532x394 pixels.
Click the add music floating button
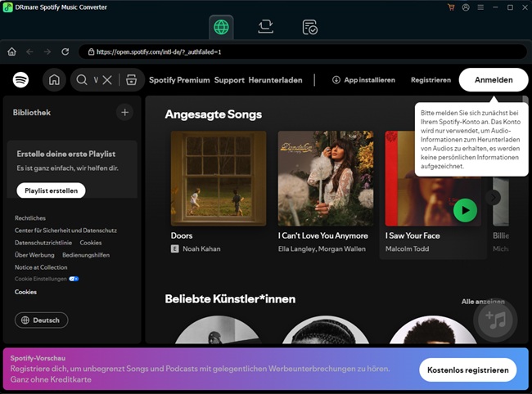click(x=495, y=320)
